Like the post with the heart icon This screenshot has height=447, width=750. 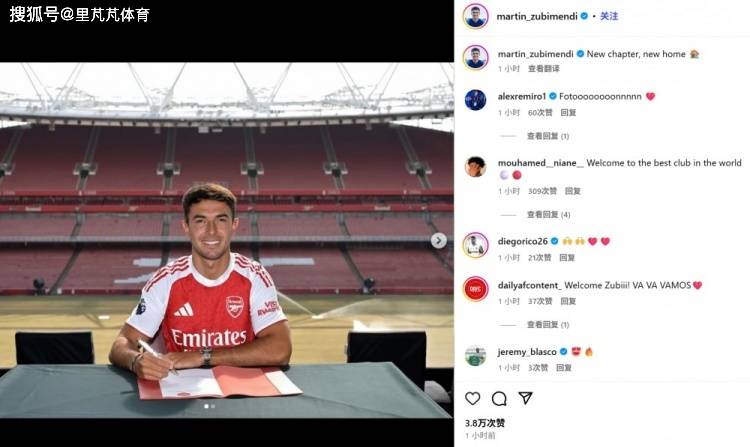pos(473,398)
